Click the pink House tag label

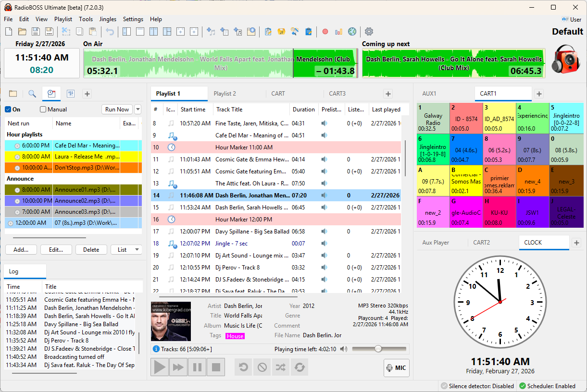[235, 336]
